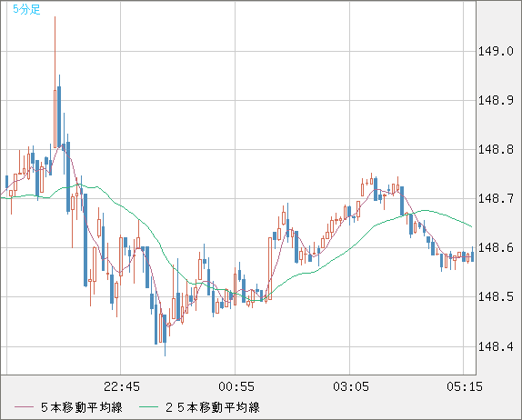The width and height of the screenshot is (522, 420).
Task: Click the 05:15 time axis label
Action: pos(465,386)
